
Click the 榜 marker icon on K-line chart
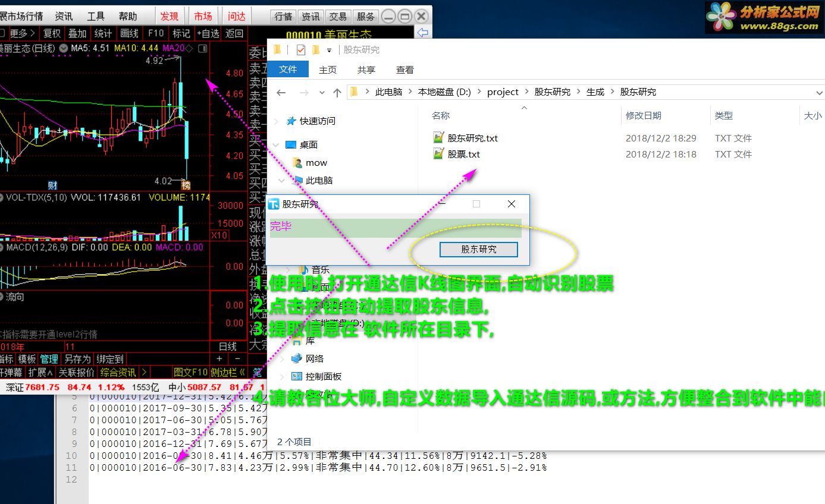click(x=186, y=185)
